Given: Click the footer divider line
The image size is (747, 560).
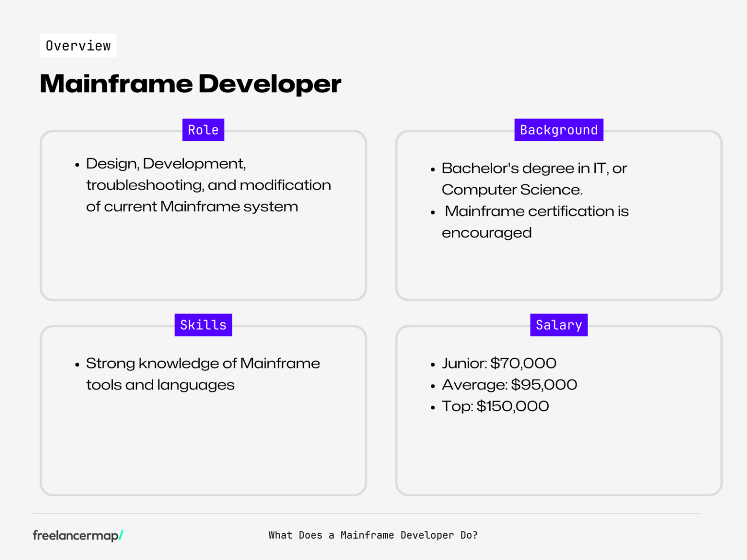Looking at the screenshot, I should [373, 511].
